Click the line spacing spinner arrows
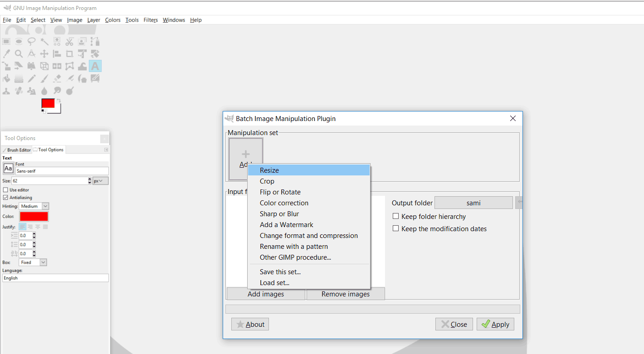 pos(34,244)
